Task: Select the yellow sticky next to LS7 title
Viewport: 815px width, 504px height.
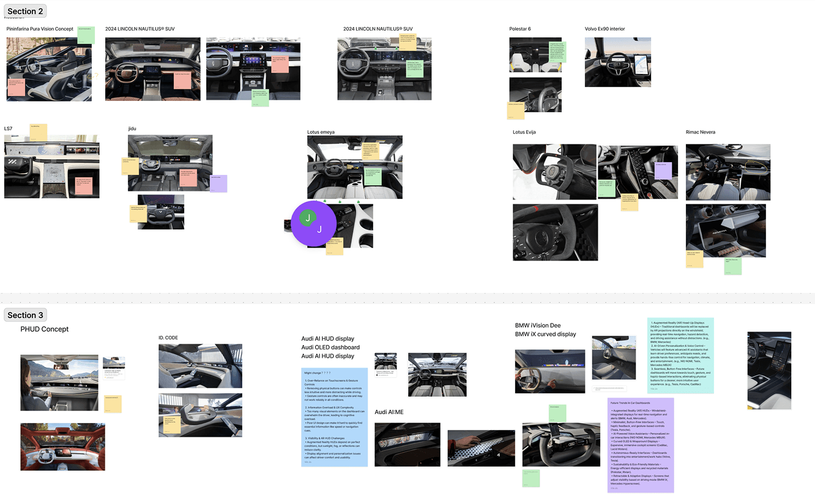Action: pyautogui.click(x=39, y=133)
